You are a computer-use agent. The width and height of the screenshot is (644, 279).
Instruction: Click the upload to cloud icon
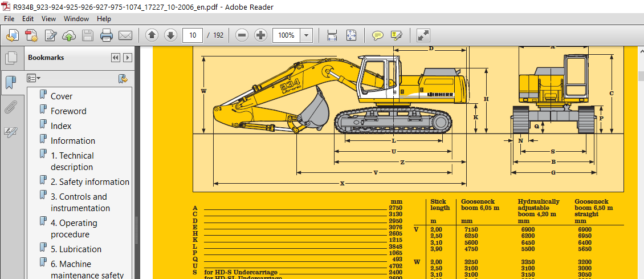pyautogui.click(x=69, y=35)
